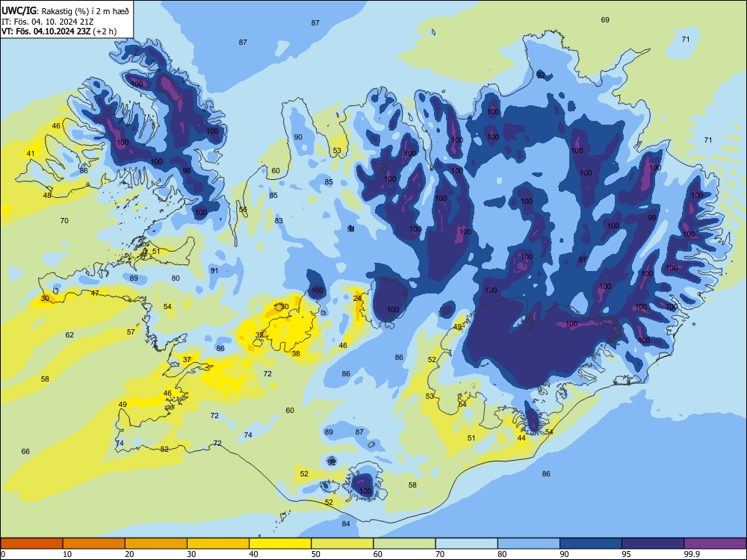
Task: Click the '90' humidity value on the map
Action: (298, 137)
